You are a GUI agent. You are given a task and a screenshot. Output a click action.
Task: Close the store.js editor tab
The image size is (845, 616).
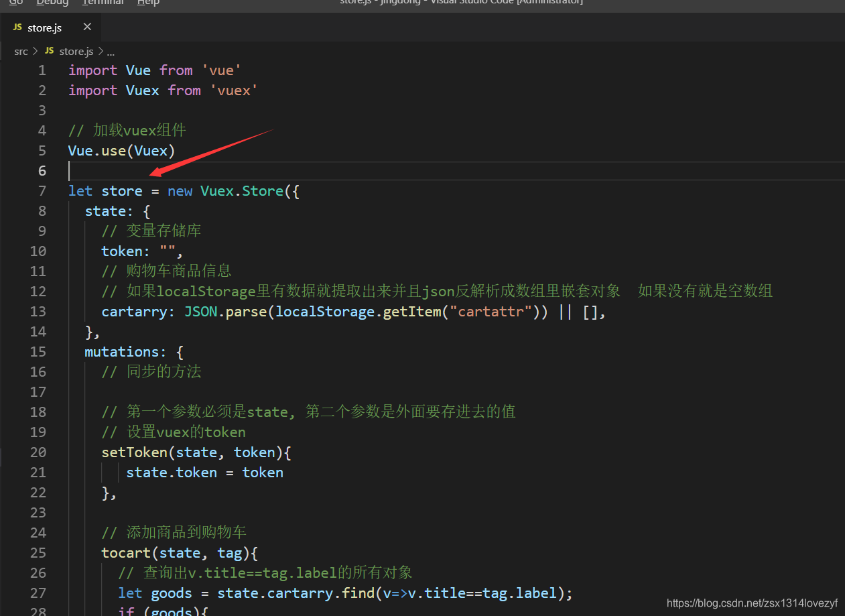coord(87,27)
